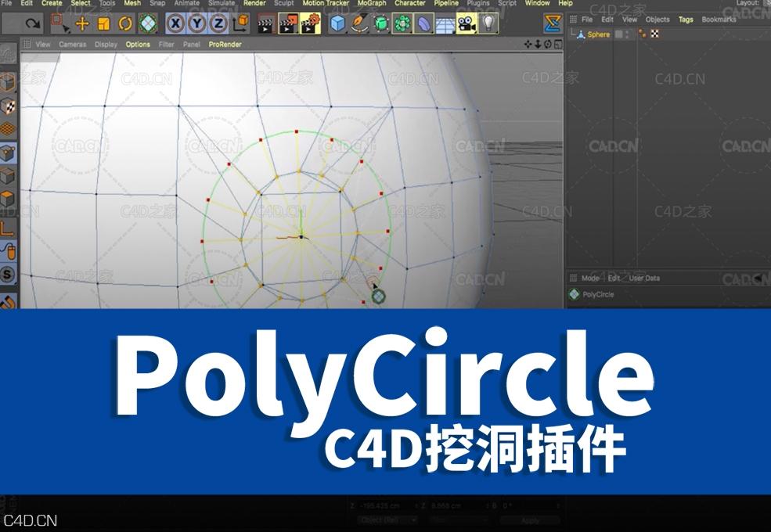Toggle the Z axis lock button
The image size is (771, 532).
coord(218,24)
